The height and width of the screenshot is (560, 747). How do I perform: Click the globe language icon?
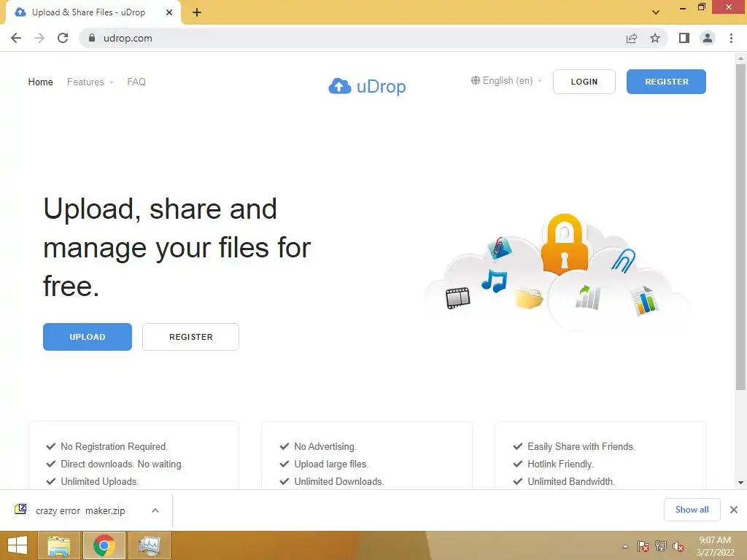pyautogui.click(x=476, y=80)
